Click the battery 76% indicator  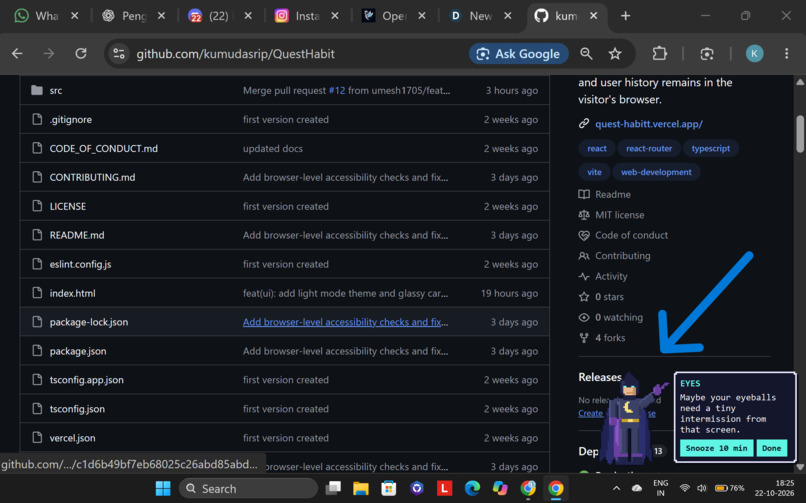tap(730, 488)
